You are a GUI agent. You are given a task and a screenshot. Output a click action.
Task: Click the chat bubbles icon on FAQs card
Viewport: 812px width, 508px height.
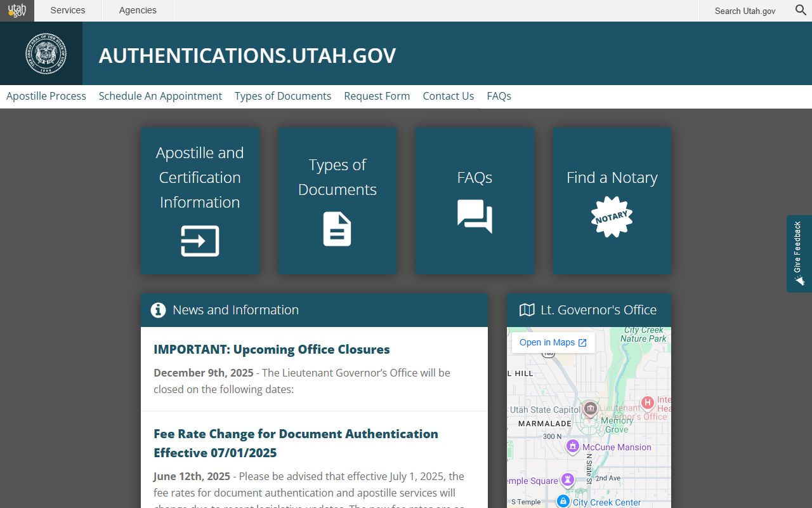tap(475, 216)
